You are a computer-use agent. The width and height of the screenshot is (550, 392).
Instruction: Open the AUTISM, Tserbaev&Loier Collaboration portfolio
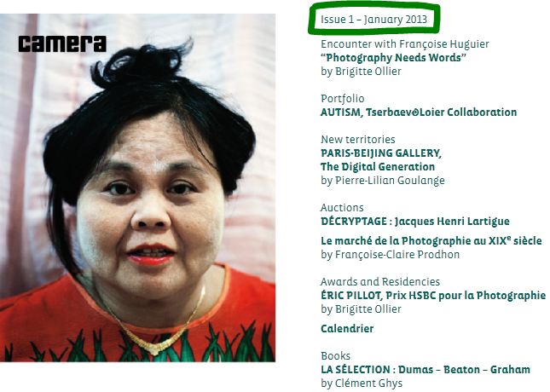pyautogui.click(x=419, y=112)
